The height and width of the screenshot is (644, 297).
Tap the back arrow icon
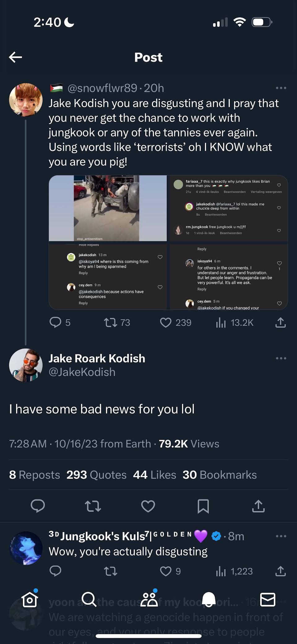click(x=15, y=57)
